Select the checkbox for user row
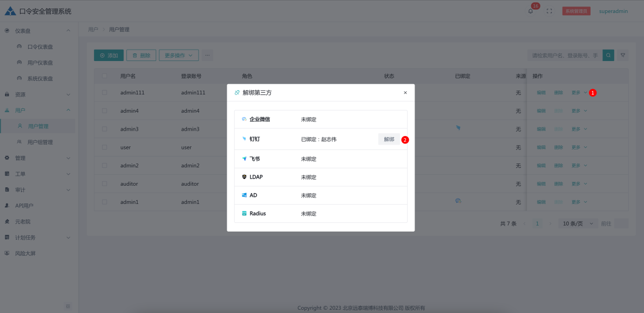The width and height of the screenshot is (644, 313). click(x=105, y=147)
